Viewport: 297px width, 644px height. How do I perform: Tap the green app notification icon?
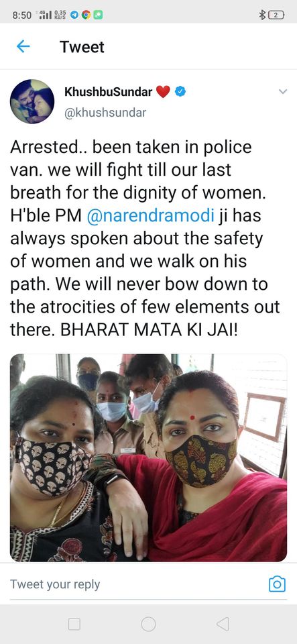[98, 15]
